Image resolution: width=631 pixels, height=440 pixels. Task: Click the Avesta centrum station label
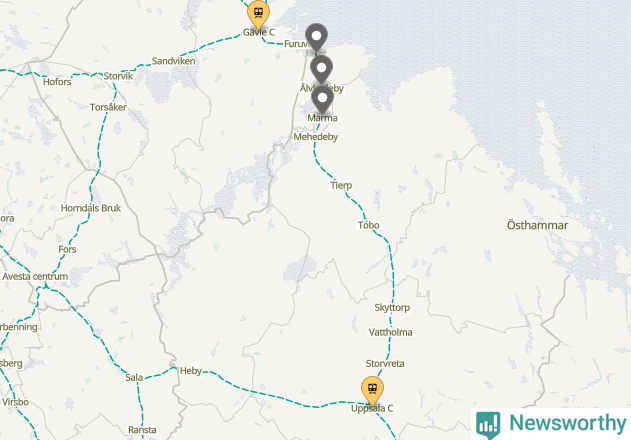coord(35,277)
